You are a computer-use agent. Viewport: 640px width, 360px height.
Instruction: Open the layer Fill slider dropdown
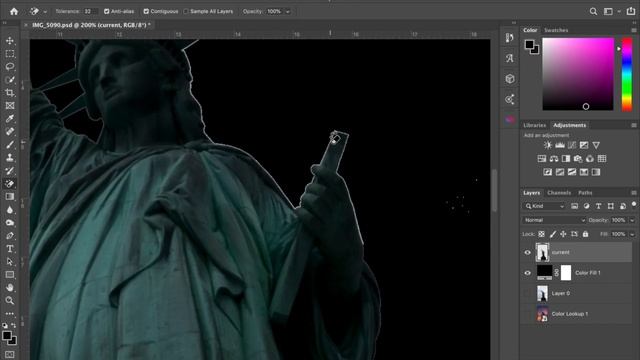coord(632,234)
